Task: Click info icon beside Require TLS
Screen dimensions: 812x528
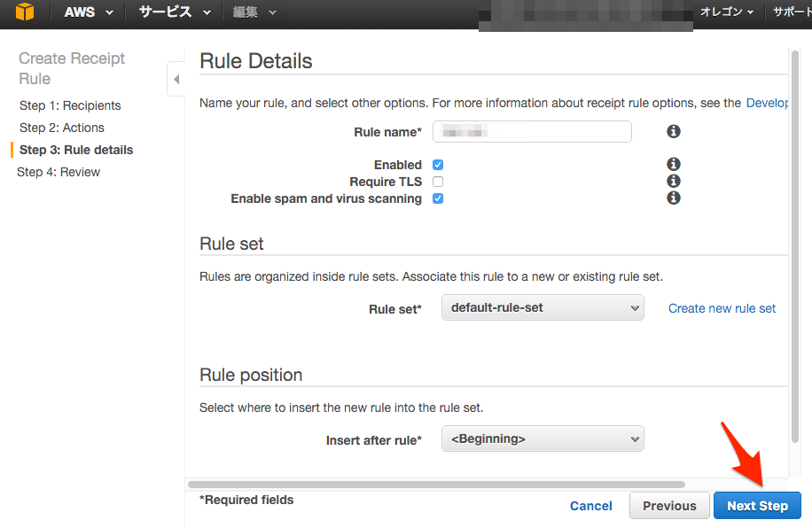Action: pos(674,182)
